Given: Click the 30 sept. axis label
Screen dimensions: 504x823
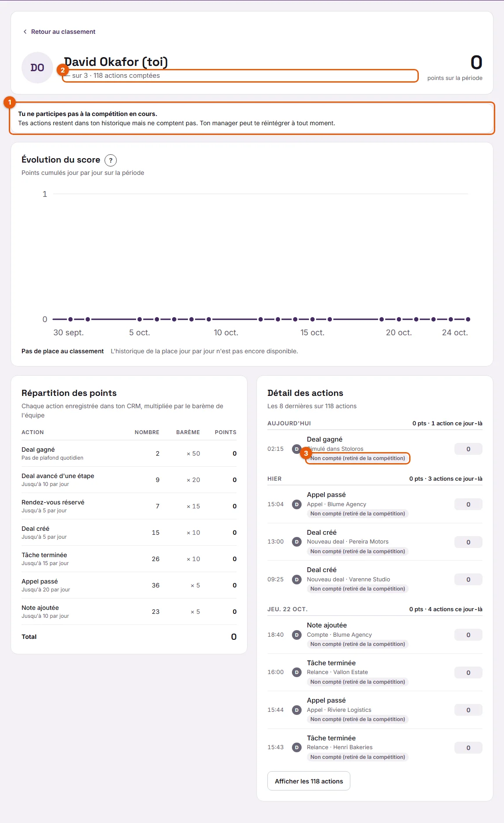Looking at the screenshot, I should [68, 333].
